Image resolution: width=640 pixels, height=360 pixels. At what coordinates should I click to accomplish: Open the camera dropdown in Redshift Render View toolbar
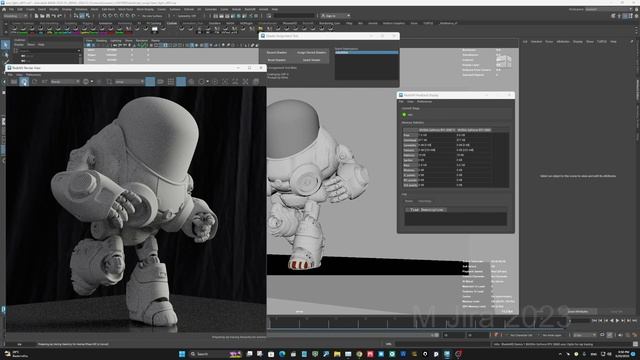(x=129, y=82)
